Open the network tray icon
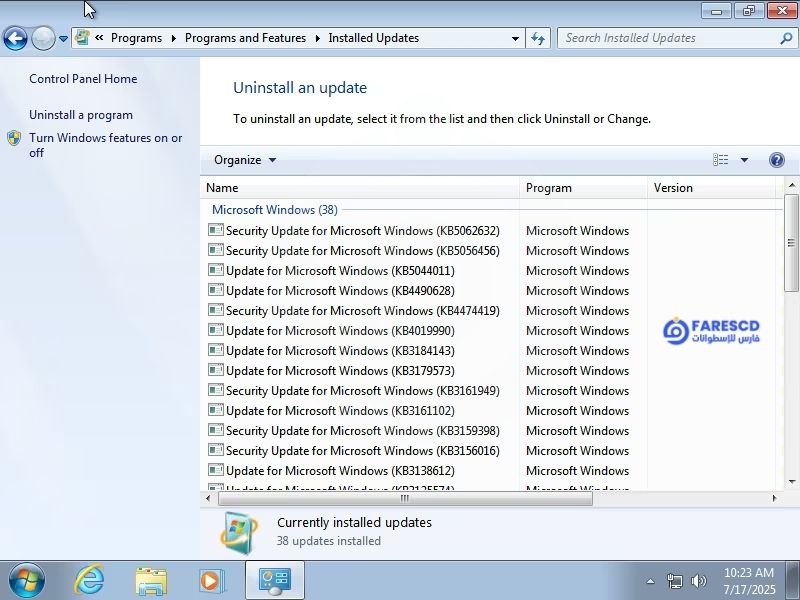800x600 pixels. [674, 581]
